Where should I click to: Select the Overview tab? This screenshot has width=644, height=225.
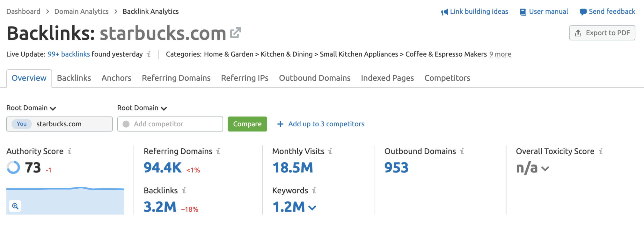(29, 78)
